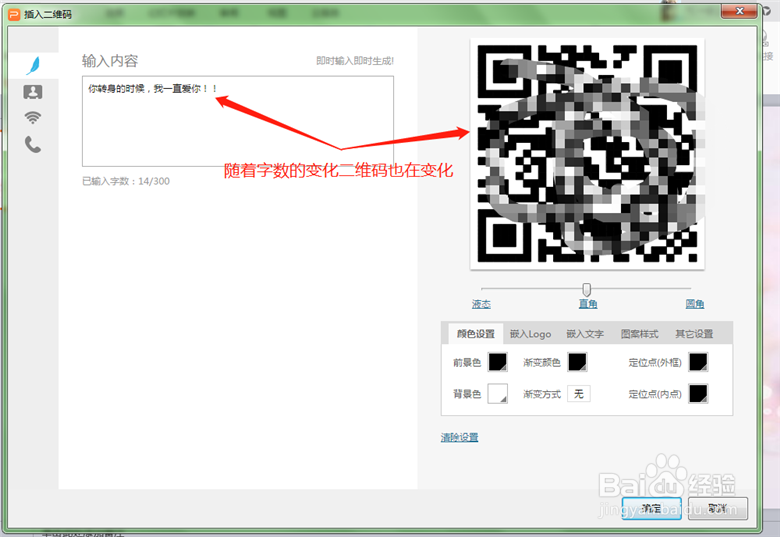Click inside the content input text box
Viewport: 780px width, 537px height.
[238, 121]
